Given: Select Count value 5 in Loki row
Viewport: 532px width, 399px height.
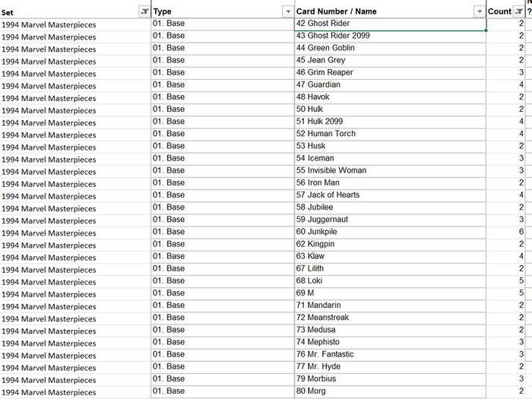Looking at the screenshot, I should [x=505, y=281].
